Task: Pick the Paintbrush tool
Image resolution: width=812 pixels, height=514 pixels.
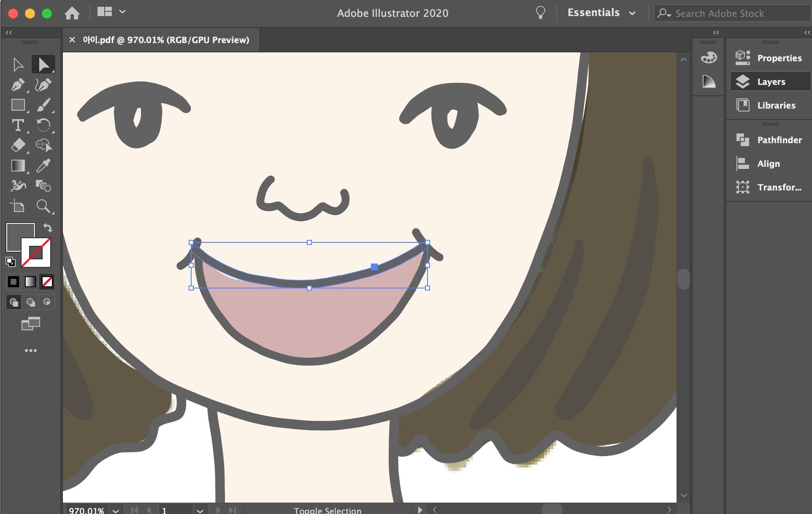Action: [x=43, y=105]
